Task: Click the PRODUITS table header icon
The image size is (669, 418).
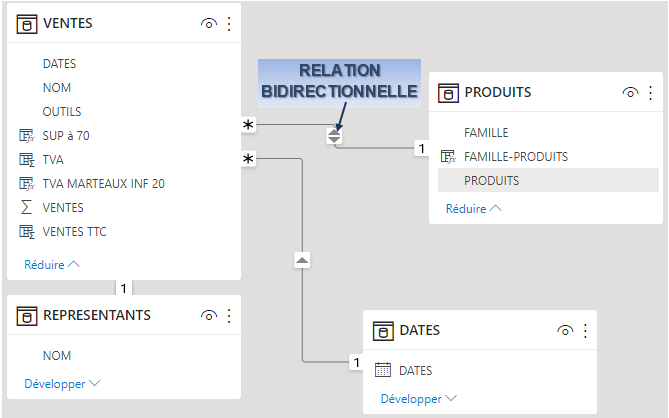Action: click(449, 93)
